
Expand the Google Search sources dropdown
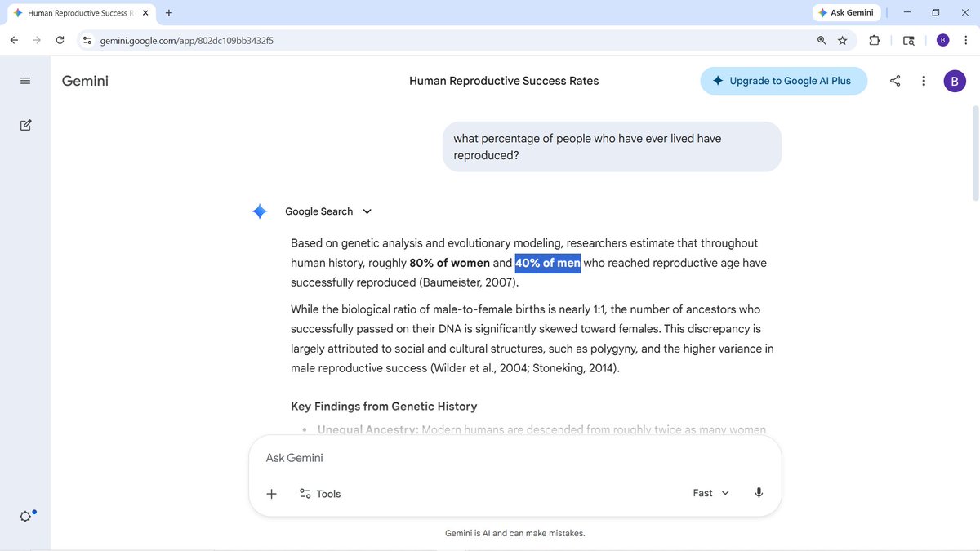pyautogui.click(x=367, y=211)
